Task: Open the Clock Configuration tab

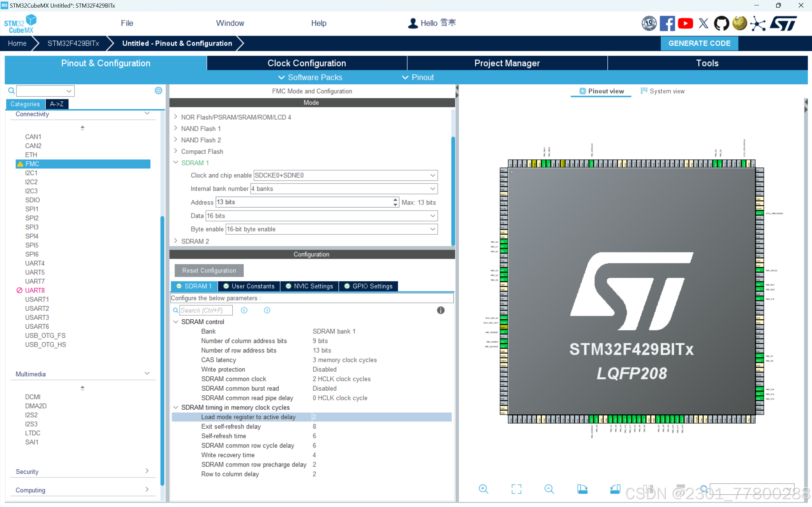Action: coord(306,63)
